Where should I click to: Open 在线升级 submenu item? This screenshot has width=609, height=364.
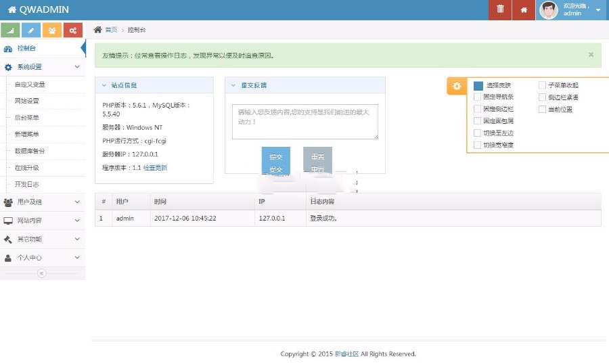point(27,168)
